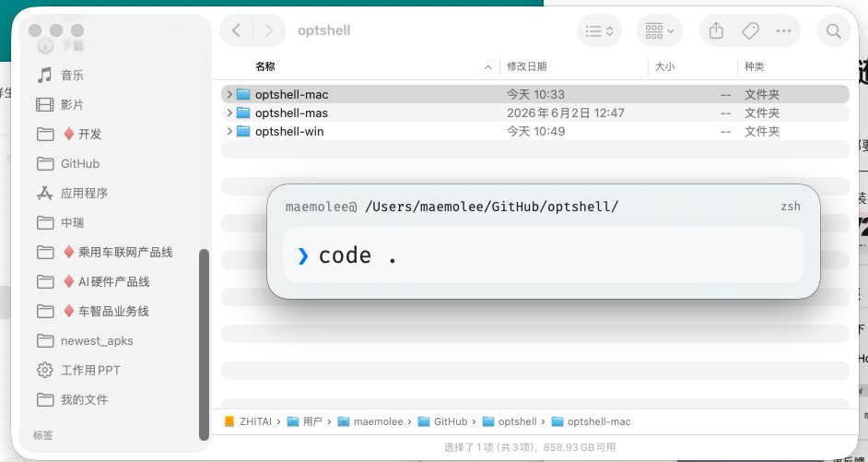Open the AI硬件产品线 sidebar folder

point(114,282)
